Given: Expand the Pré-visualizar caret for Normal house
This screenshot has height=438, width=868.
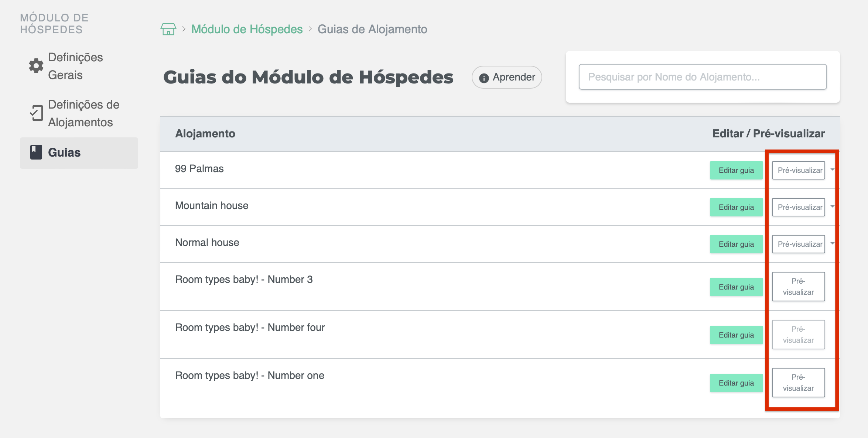Looking at the screenshot, I should 833,244.
